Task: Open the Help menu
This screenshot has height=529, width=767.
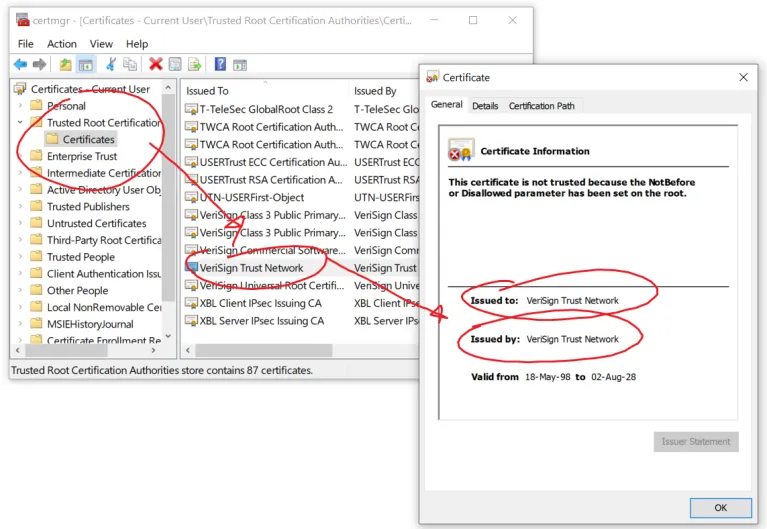Action: 137,44
